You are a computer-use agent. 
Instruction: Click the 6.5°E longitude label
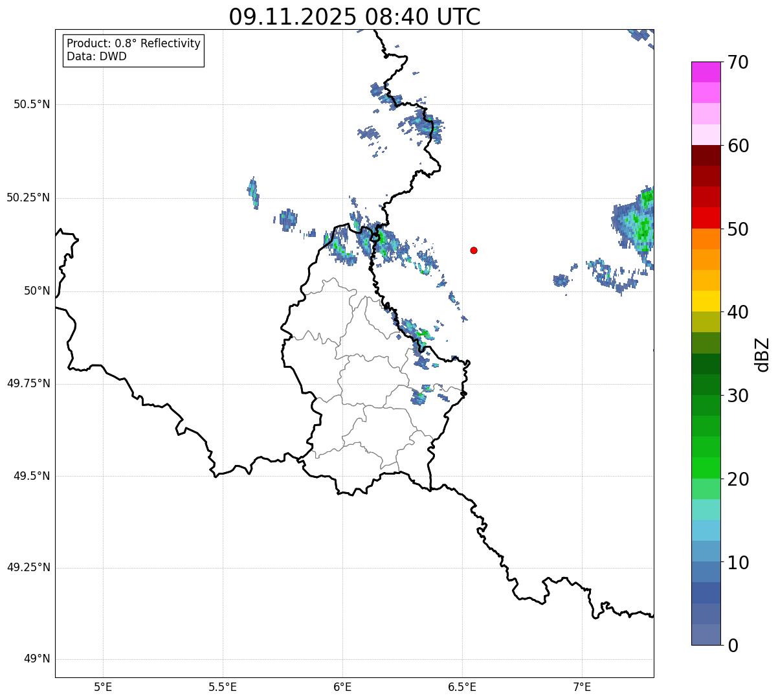click(x=462, y=686)
